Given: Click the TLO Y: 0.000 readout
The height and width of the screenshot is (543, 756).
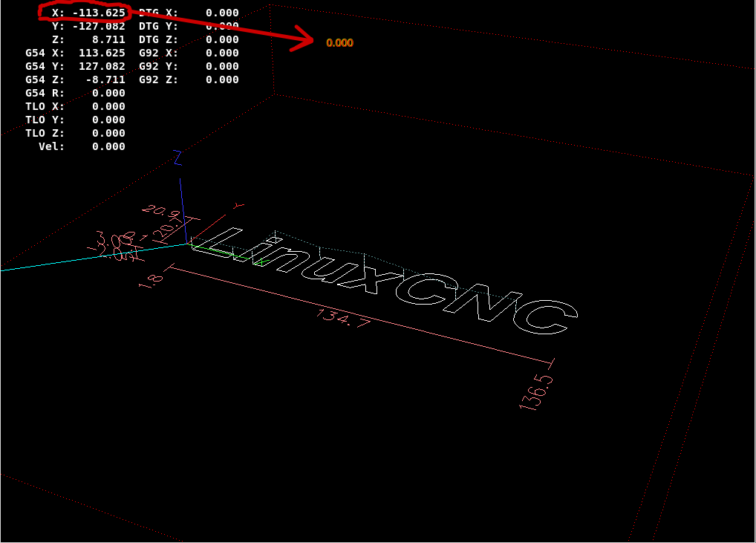Looking at the screenshot, I should click(75, 120).
